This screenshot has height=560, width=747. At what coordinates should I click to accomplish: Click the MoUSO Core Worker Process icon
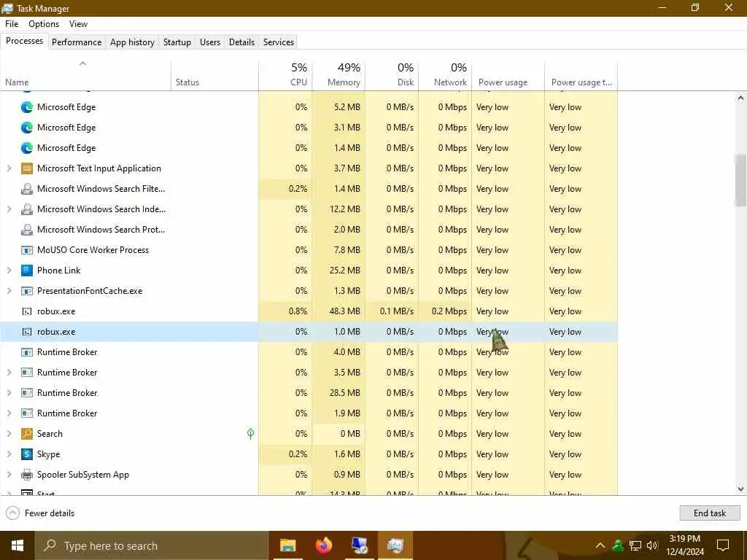point(27,250)
